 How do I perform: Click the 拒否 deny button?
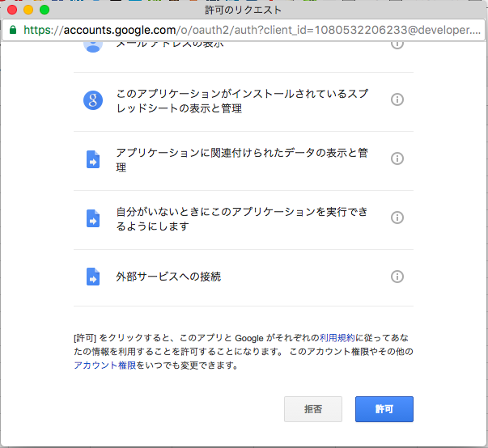pyautogui.click(x=312, y=409)
